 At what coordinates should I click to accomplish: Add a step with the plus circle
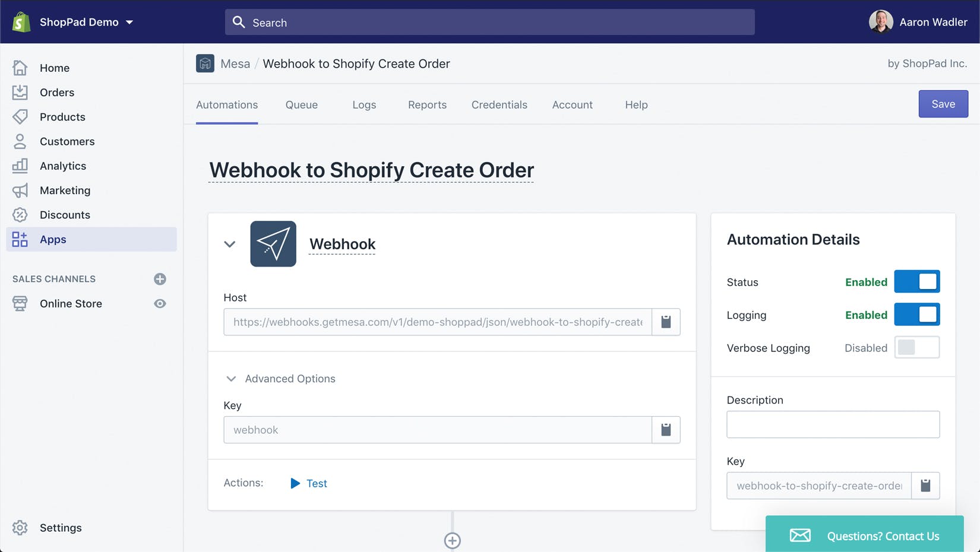click(x=452, y=540)
